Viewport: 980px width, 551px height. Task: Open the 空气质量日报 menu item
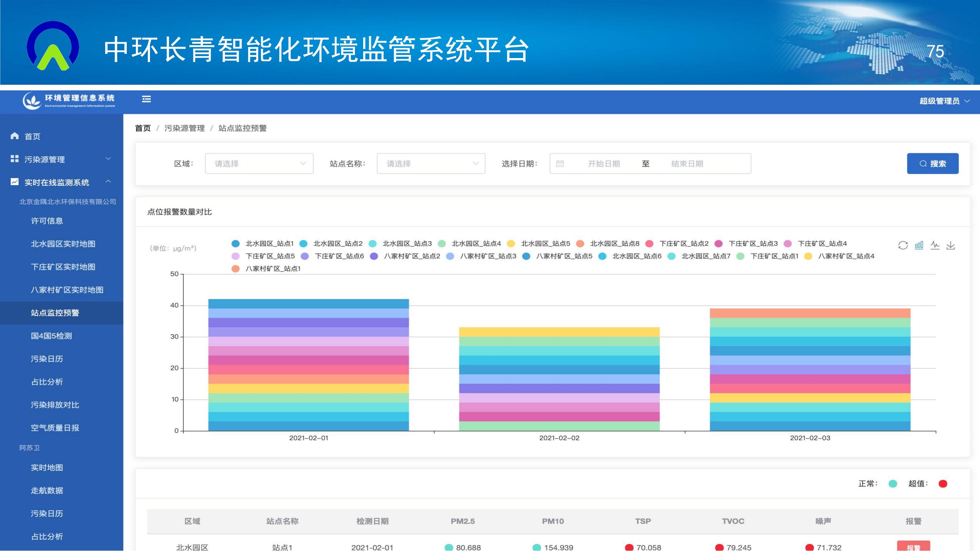55,428
